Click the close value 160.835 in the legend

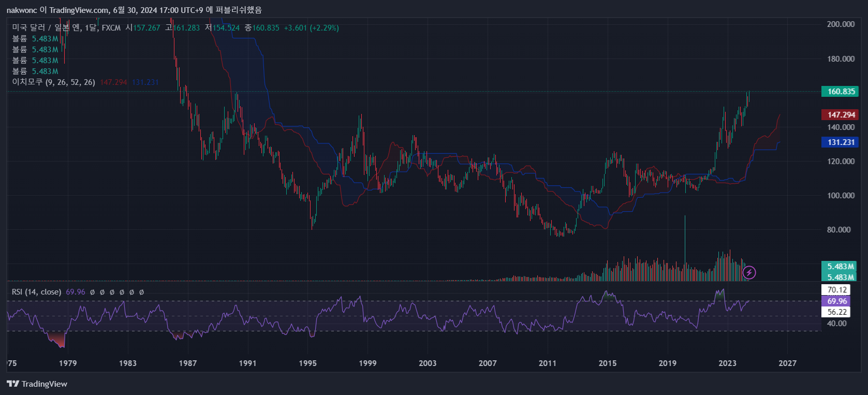click(266, 27)
